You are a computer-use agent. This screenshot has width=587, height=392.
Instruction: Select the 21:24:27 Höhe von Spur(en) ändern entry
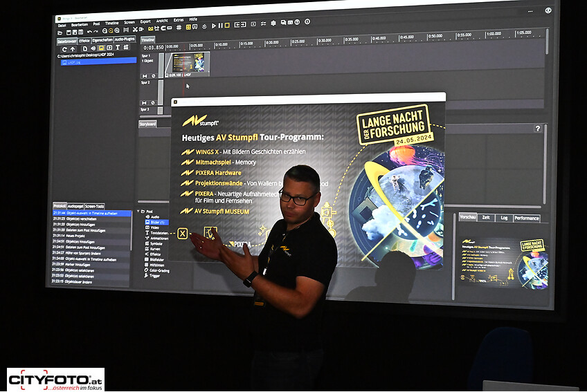point(91,253)
